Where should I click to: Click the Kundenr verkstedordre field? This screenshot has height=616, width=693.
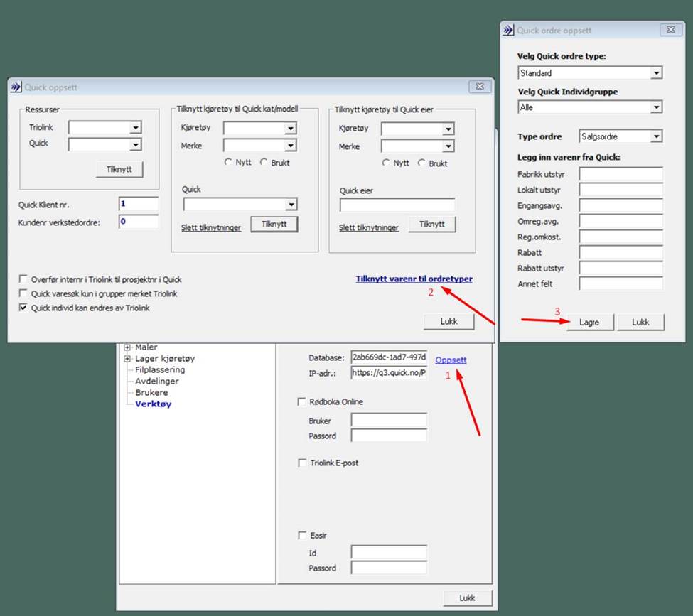(139, 222)
